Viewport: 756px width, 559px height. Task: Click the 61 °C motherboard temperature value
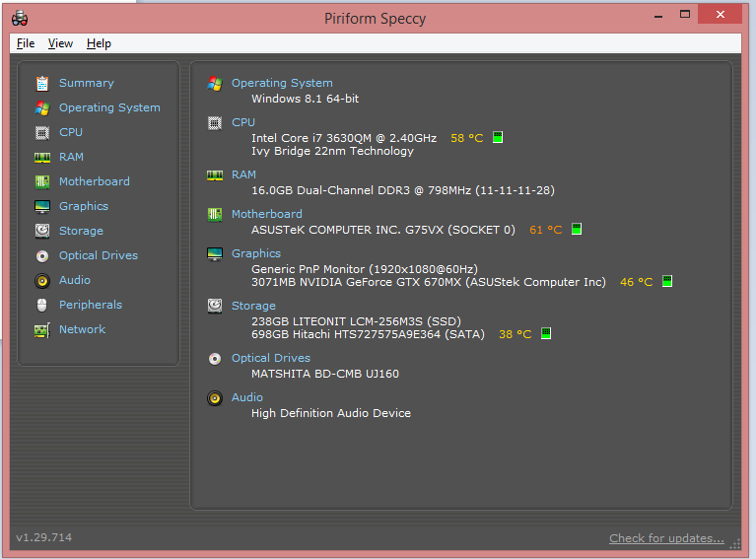pos(546,230)
